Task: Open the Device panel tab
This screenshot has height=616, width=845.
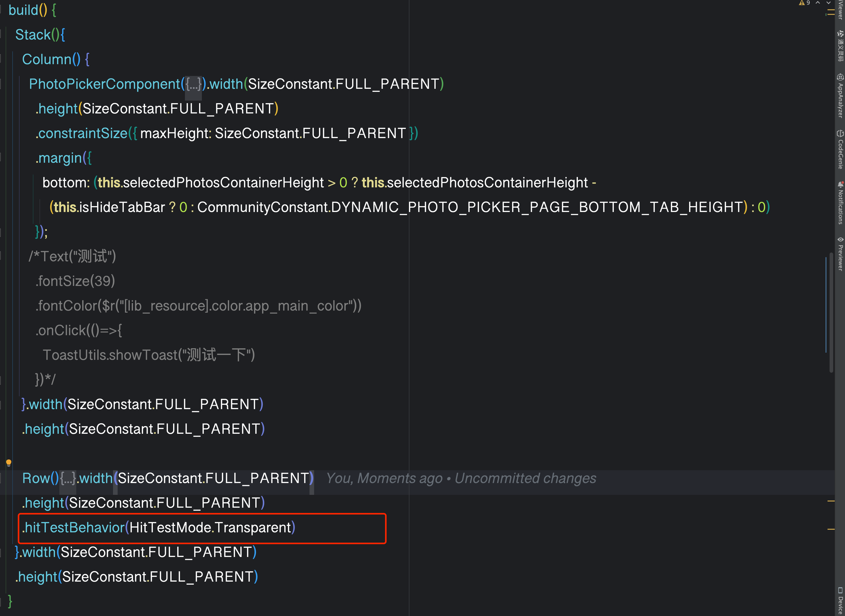Action: (x=840, y=601)
